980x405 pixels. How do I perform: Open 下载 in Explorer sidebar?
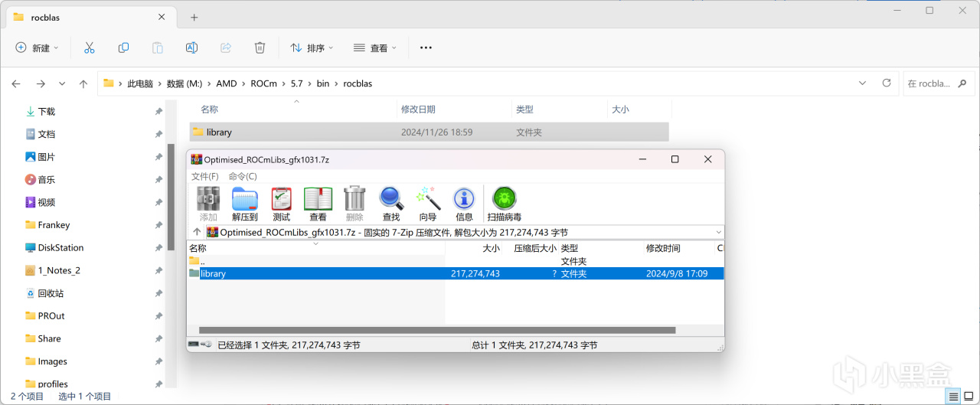(x=47, y=111)
